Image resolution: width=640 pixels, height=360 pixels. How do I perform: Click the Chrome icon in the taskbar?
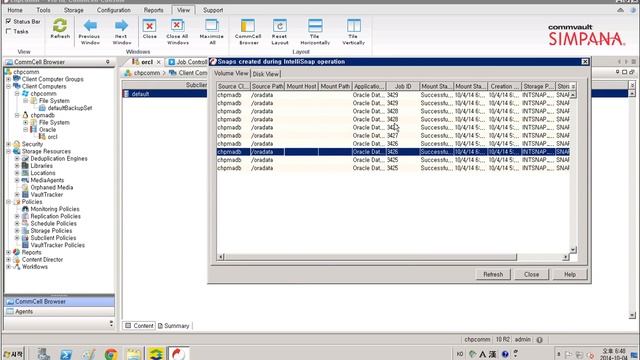[111, 354]
